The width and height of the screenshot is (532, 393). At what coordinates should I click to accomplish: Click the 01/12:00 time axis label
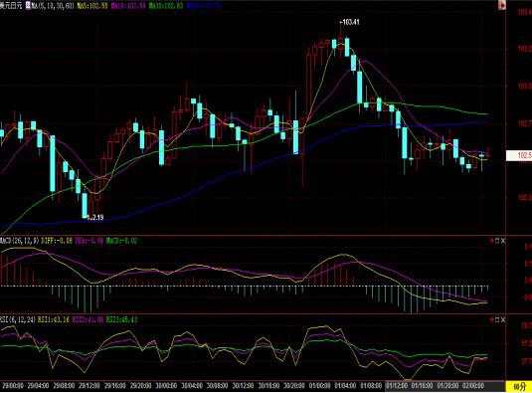point(397,386)
